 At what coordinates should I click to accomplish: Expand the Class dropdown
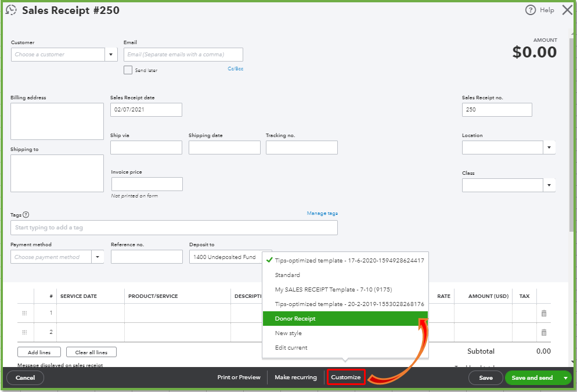(x=549, y=185)
